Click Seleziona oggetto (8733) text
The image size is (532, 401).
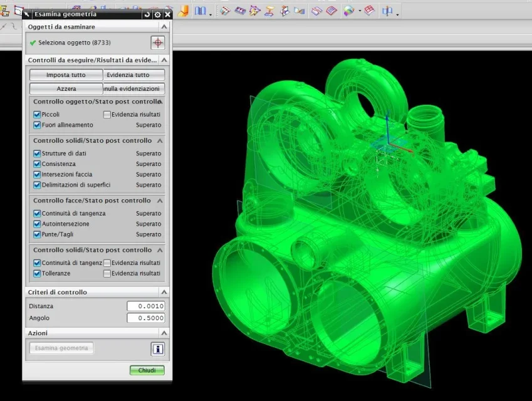pyautogui.click(x=75, y=43)
